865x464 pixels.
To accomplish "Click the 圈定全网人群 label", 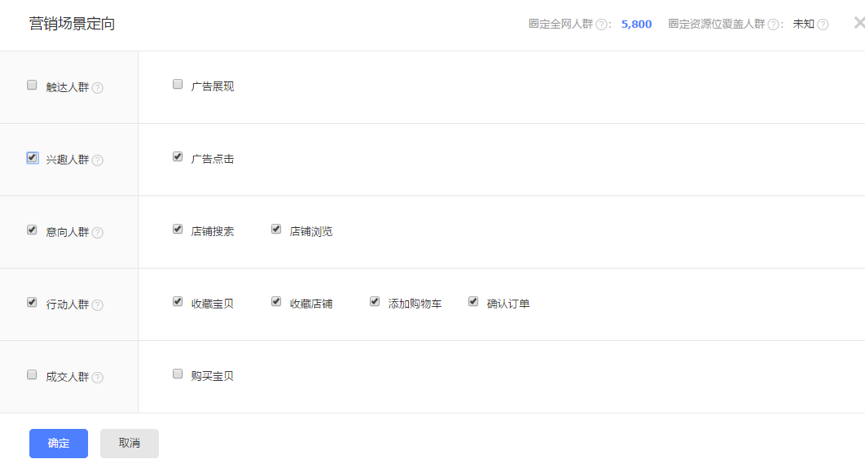I will tap(560, 24).
